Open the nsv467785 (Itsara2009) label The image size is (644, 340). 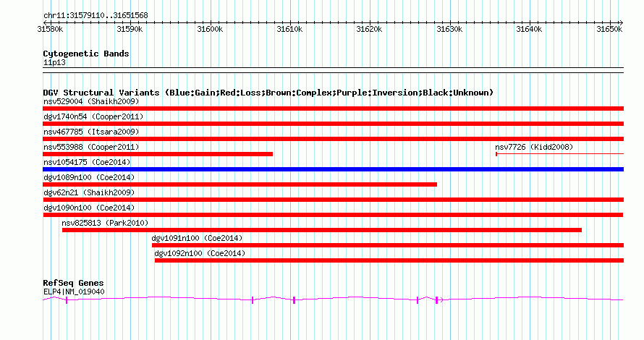[91, 132]
